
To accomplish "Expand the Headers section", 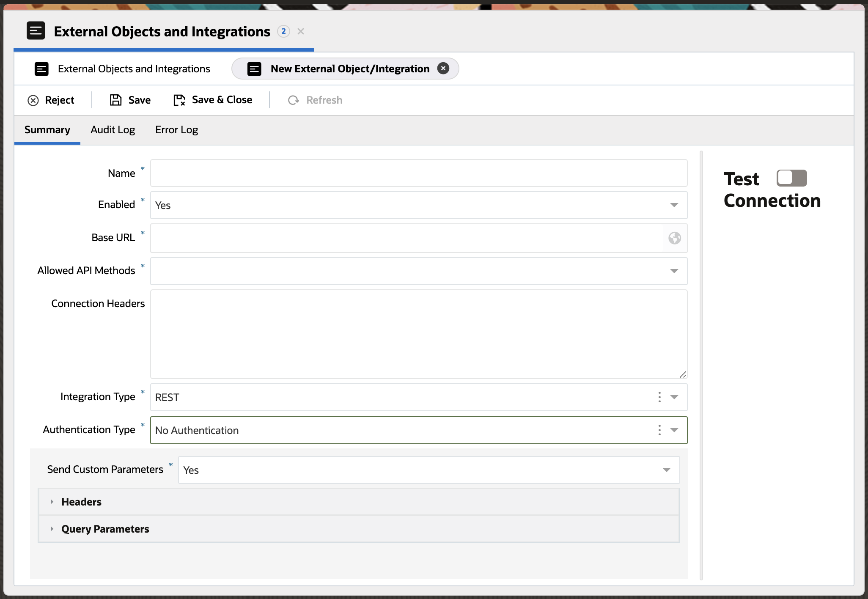I will (x=52, y=502).
